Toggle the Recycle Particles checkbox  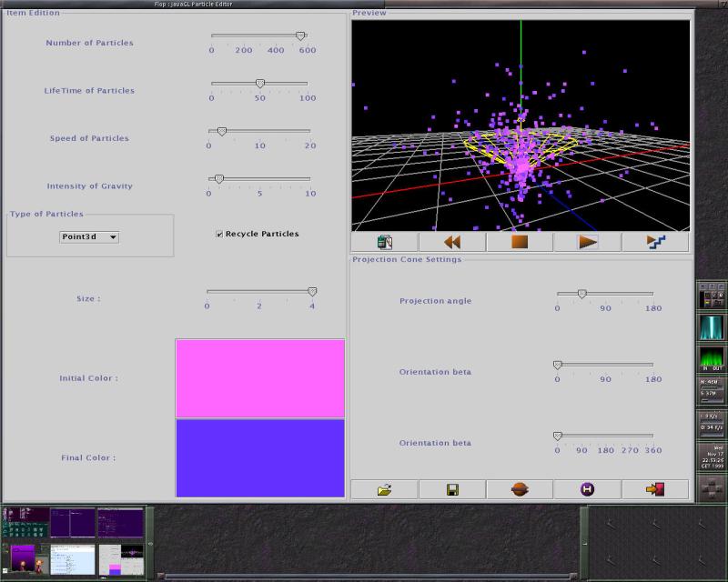click(219, 234)
